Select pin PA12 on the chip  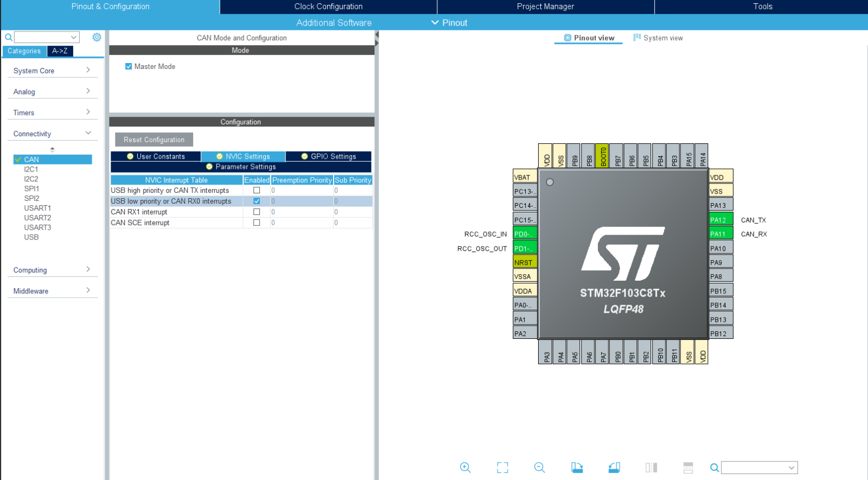pos(721,220)
